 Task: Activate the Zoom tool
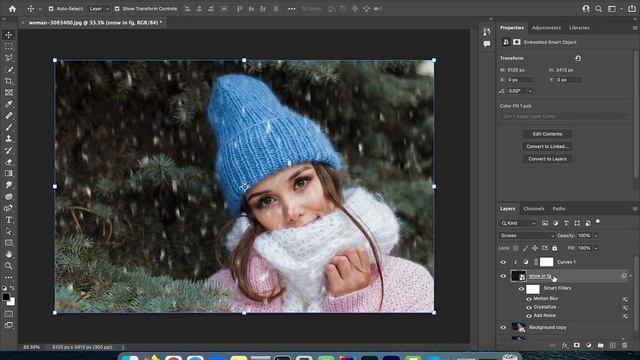(9, 266)
